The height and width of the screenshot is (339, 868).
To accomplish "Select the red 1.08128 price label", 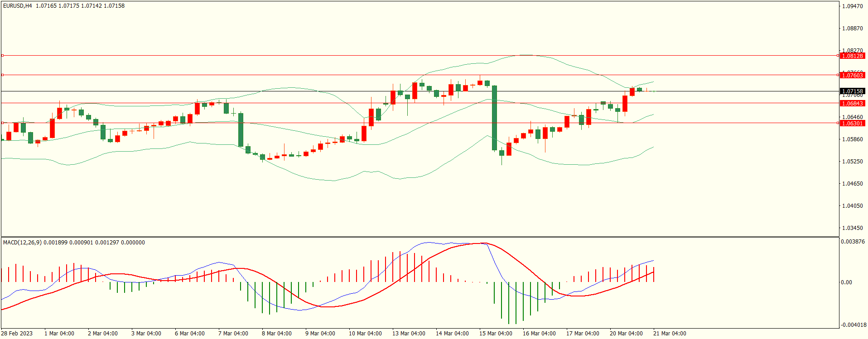I will click(853, 56).
